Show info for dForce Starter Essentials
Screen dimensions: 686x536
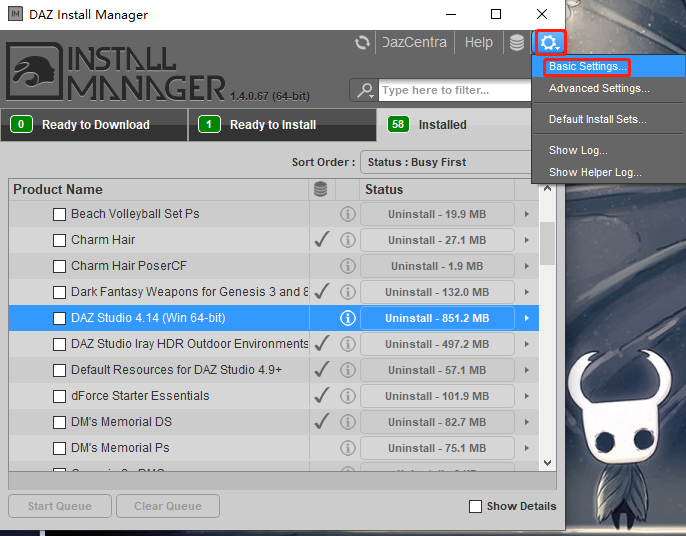coord(348,396)
